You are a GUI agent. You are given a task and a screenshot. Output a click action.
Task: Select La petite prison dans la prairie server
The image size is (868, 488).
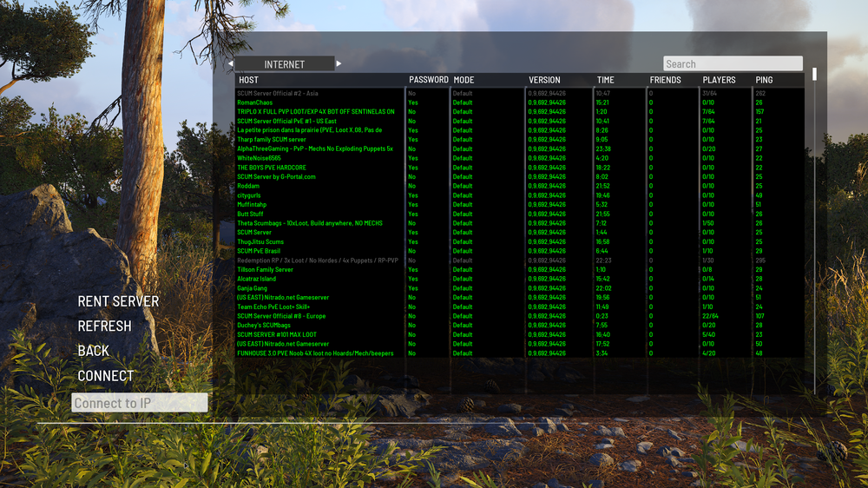point(519,130)
